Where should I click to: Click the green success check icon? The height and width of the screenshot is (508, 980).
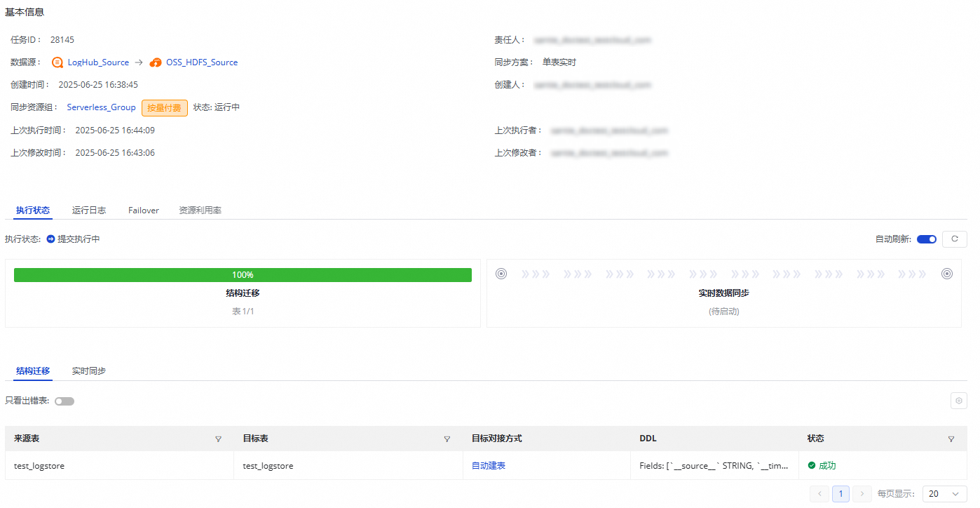812,465
